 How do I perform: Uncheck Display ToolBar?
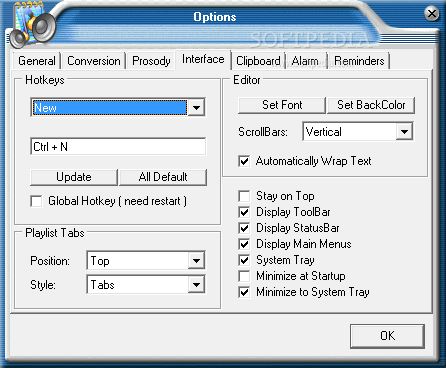(244, 212)
